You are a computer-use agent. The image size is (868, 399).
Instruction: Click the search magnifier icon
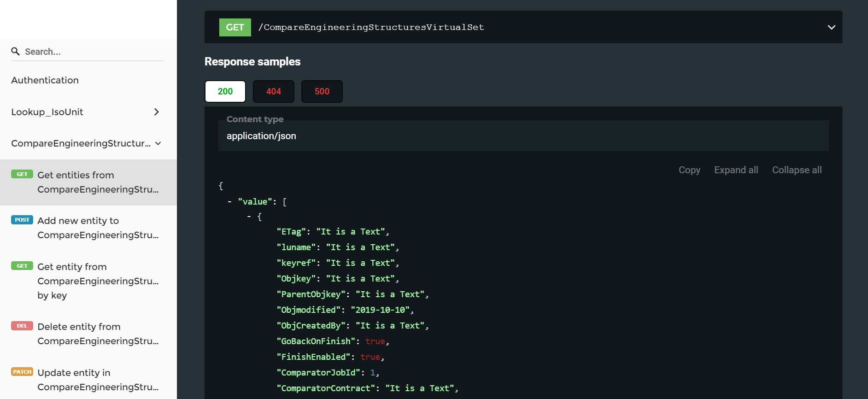(x=15, y=51)
